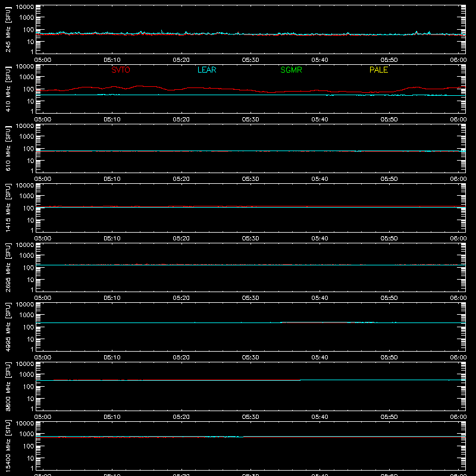This screenshot has width=476, height=476.
Task: Click the 10 y-tick on the 4995 MHz plot
Action: 30,339
